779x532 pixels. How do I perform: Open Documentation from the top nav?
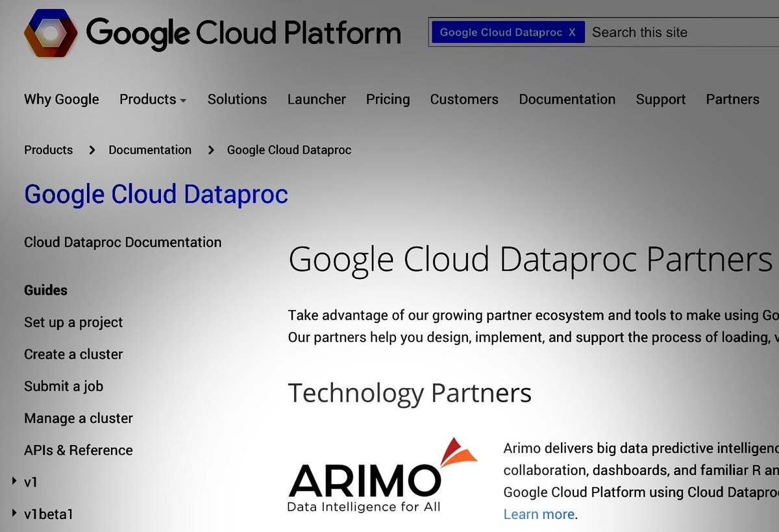(x=567, y=99)
